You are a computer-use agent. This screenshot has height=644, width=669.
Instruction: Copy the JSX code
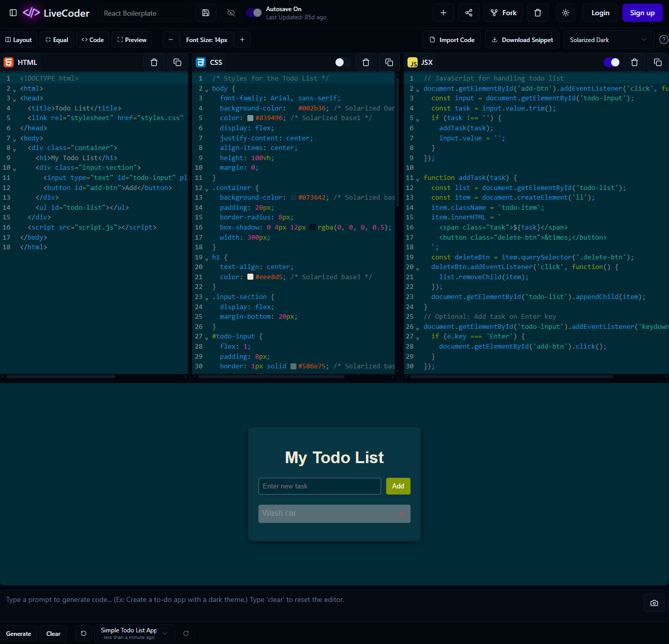click(x=658, y=62)
